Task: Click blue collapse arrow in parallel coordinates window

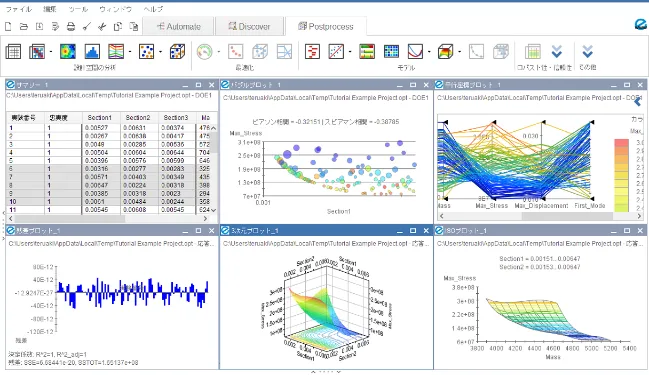Action: click(637, 101)
